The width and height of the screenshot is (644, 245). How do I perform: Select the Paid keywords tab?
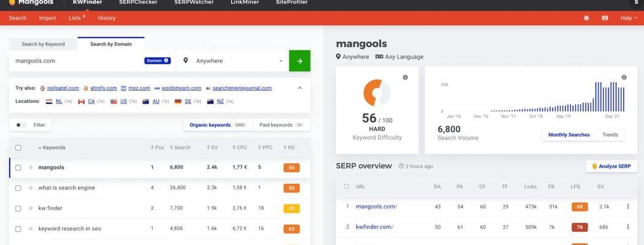point(281,125)
